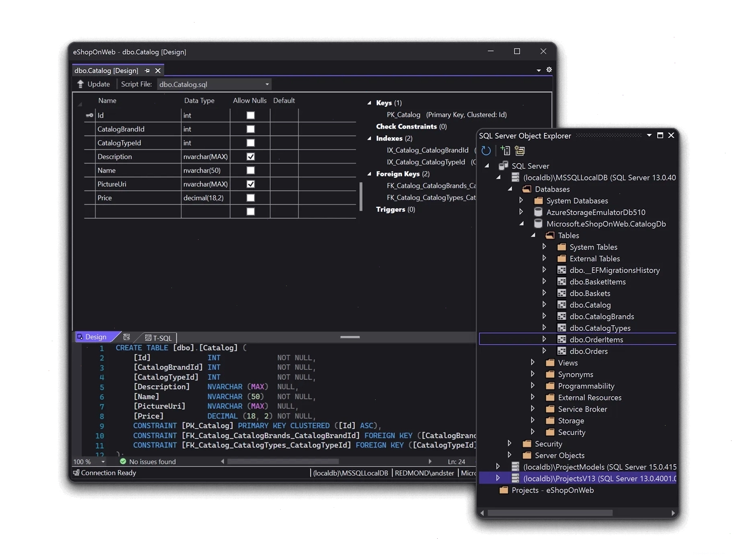This screenshot has height=560, width=748.
Task: Click the empty Name cell in new row
Action: tap(138, 211)
